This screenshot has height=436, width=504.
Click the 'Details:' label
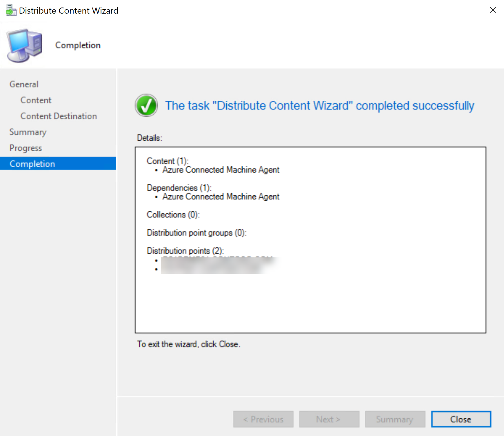(150, 138)
